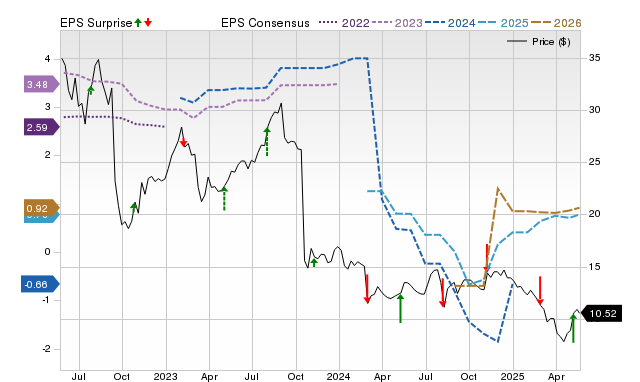Select the red surprise arrow near March 2024
This screenshot has height=382, width=640.
(367, 289)
